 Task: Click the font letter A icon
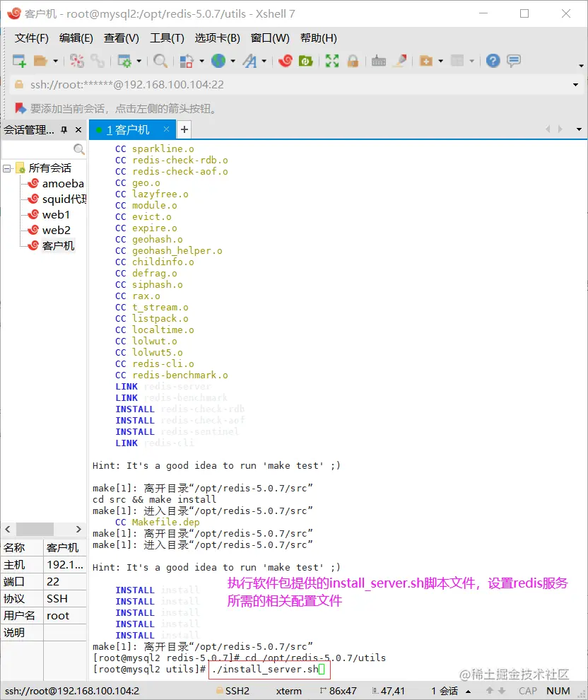tap(249, 61)
